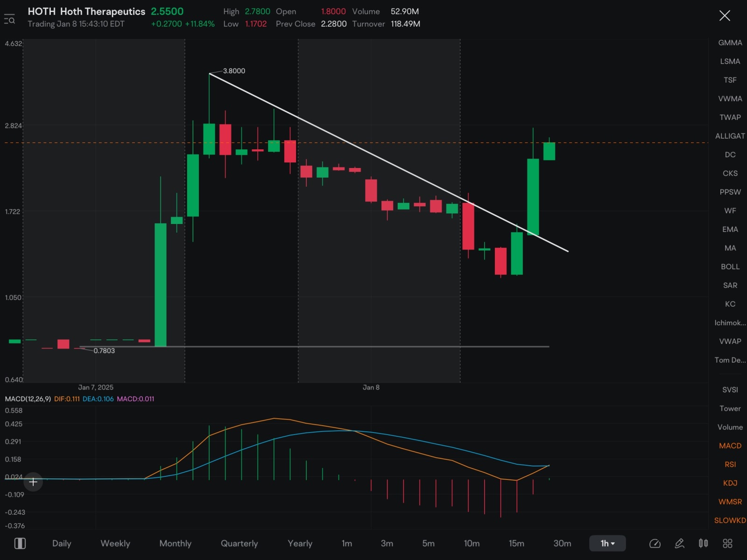Screen dimensions: 747x560
Task: Select the white descending trendline
Action: [x=388, y=162]
